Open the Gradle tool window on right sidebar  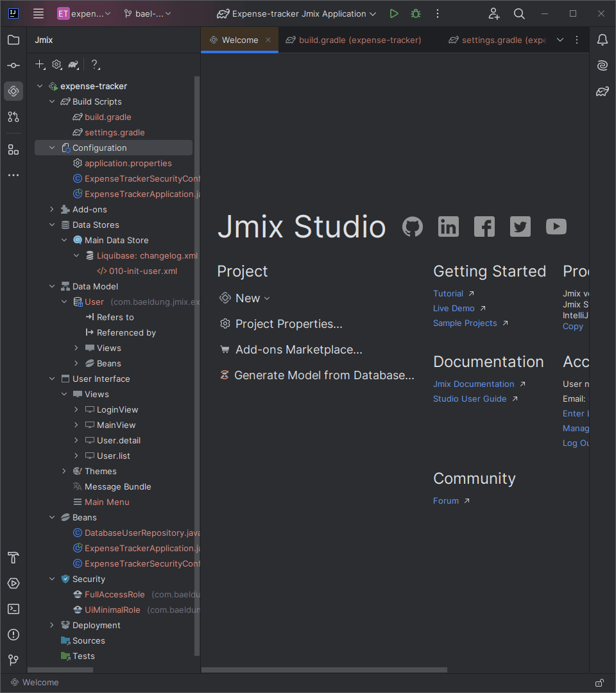click(x=603, y=92)
